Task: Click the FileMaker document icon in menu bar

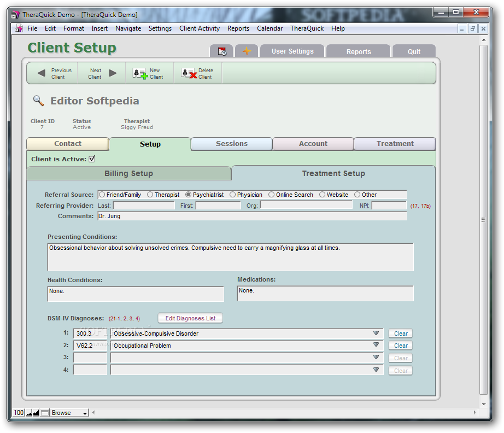Action: [19, 28]
